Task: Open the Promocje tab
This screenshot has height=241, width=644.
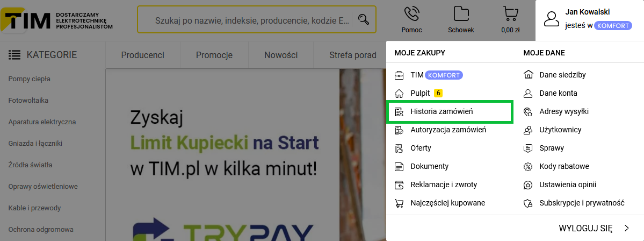Action: [x=214, y=55]
